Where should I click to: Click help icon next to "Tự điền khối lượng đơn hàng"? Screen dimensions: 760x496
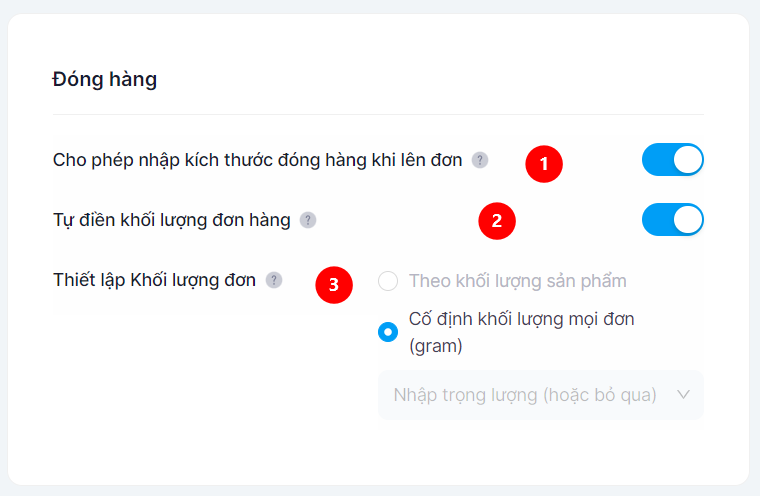point(308,220)
